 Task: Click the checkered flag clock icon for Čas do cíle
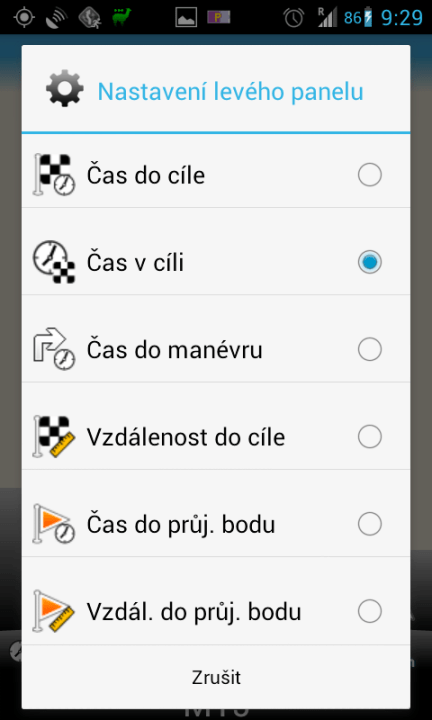(x=54, y=175)
